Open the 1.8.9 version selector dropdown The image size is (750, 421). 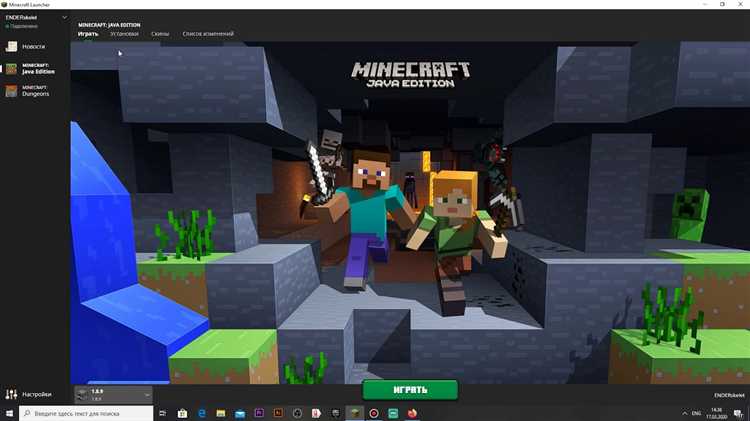114,395
